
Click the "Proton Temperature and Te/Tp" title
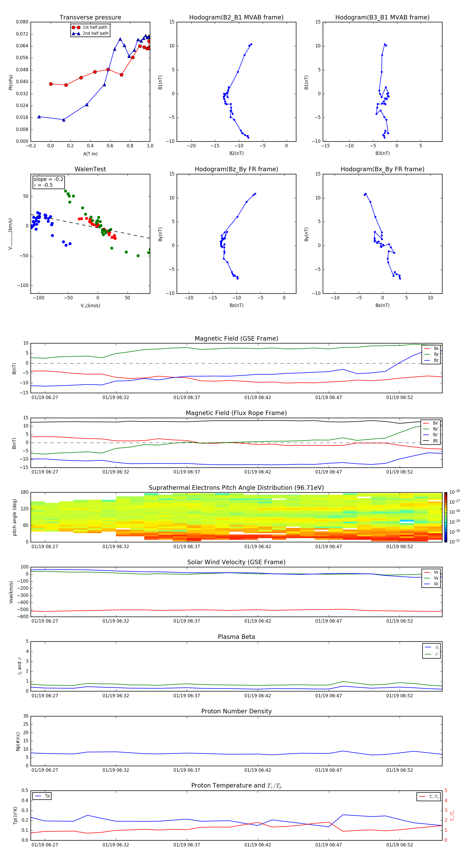(x=236, y=786)
